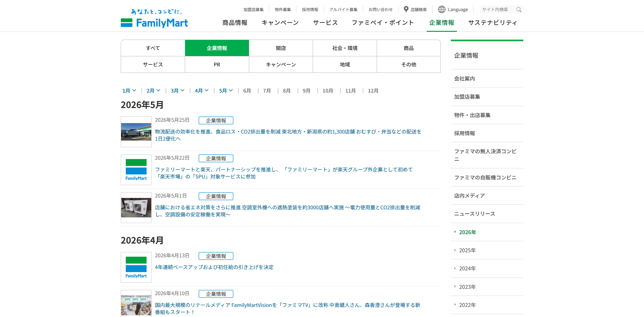The image size is (644, 317).
Task: Select 2025年 in sidebar year list
Action: tap(487, 250)
